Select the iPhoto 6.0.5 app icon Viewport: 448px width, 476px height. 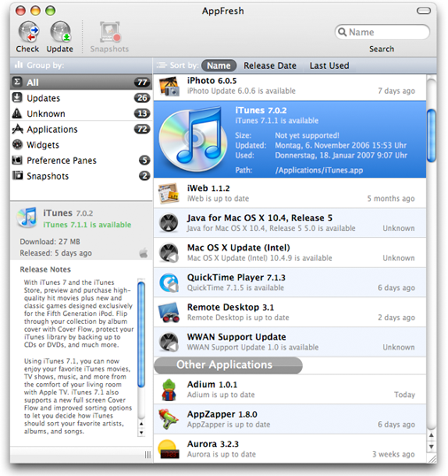pyautogui.click(x=169, y=86)
